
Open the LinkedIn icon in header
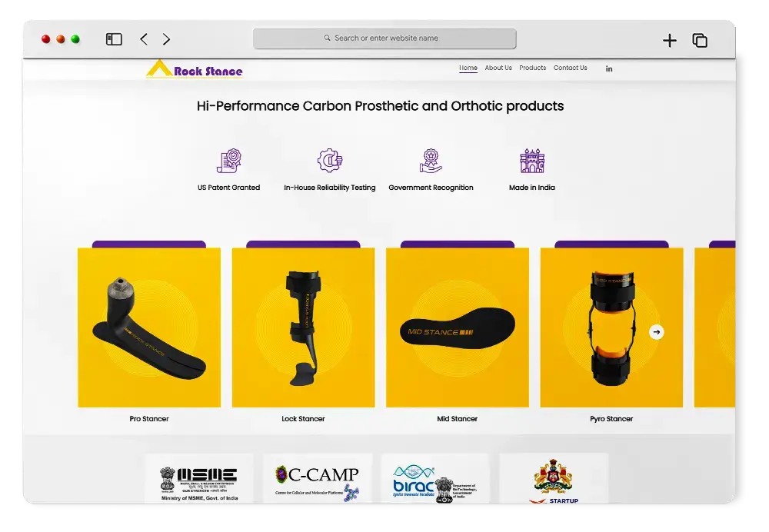pyautogui.click(x=608, y=68)
